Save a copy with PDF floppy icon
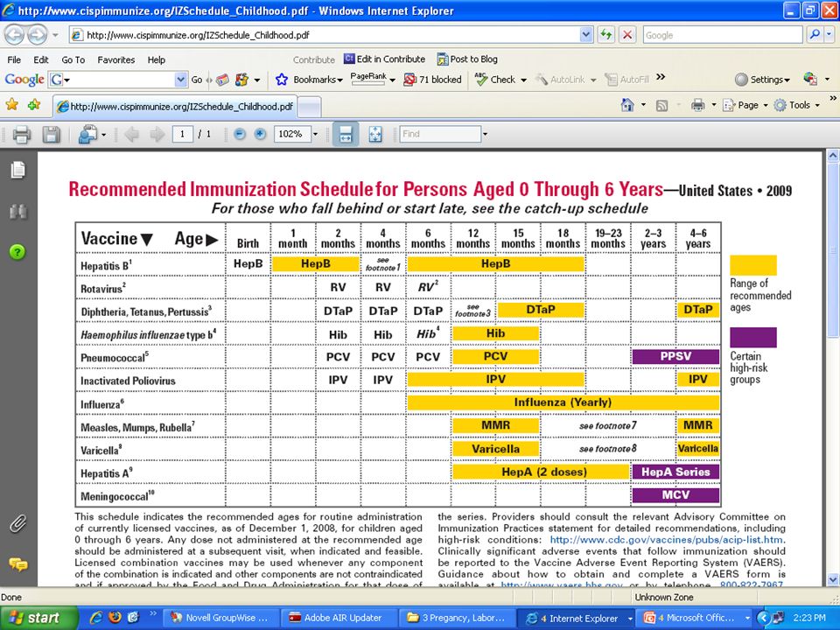 tap(51, 134)
